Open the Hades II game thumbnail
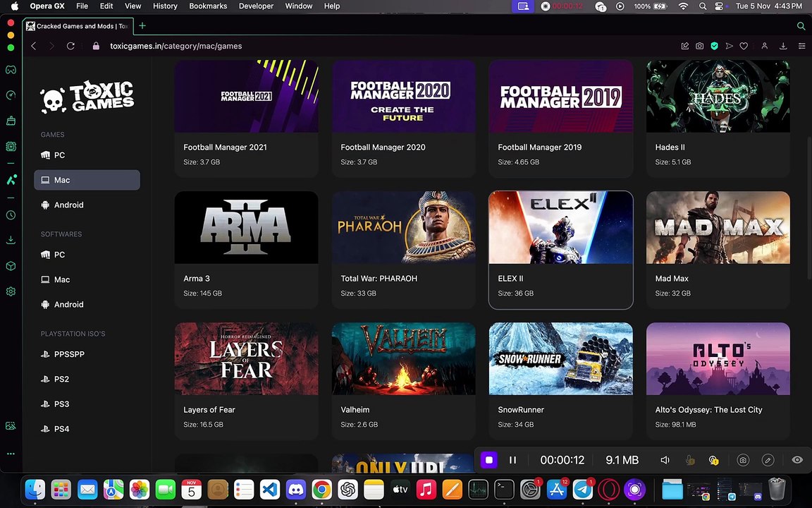 pyautogui.click(x=718, y=96)
